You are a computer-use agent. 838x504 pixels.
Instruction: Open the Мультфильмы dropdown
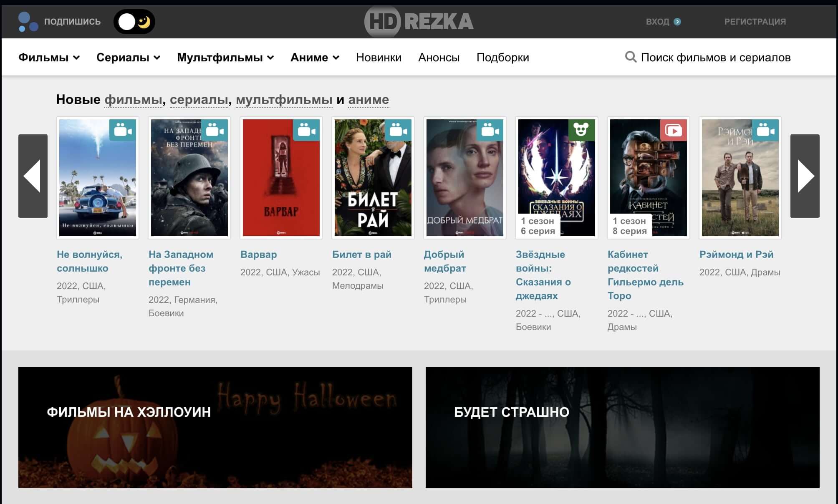pos(226,57)
